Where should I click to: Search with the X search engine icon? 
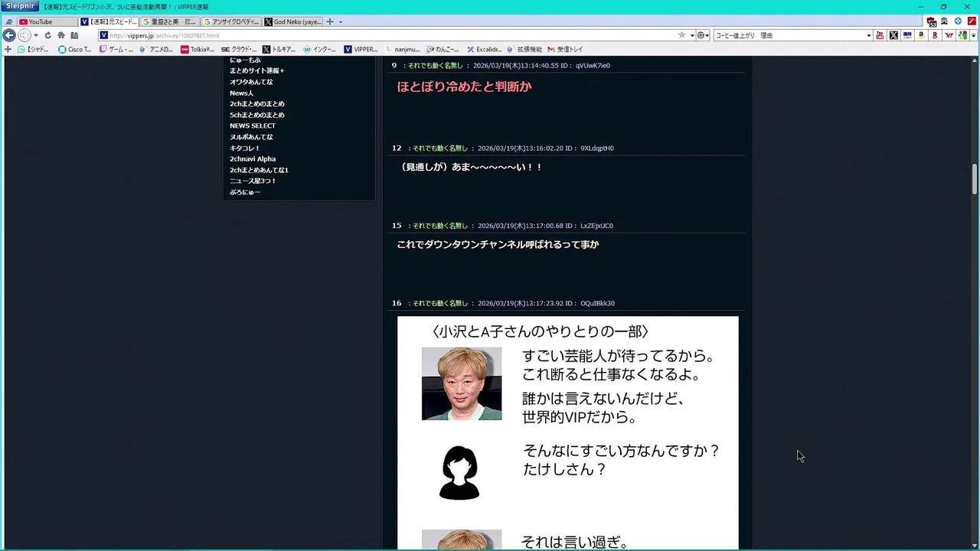(893, 35)
